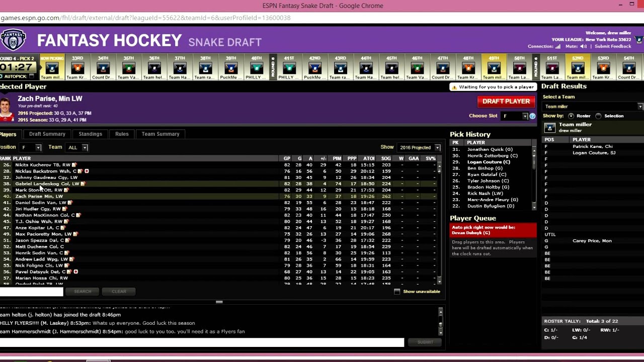
Task: Switch to the Rules tab
Action: click(x=122, y=134)
